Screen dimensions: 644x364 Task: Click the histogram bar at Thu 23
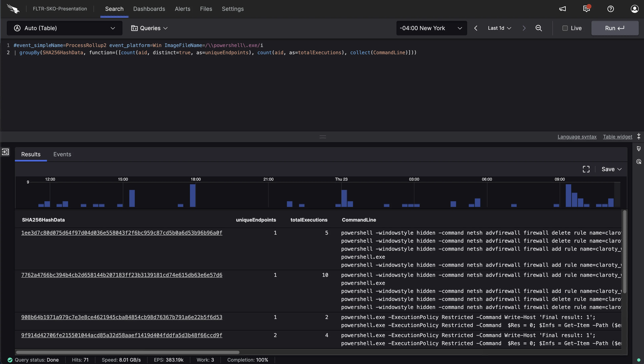pyautogui.click(x=344, y=198)
